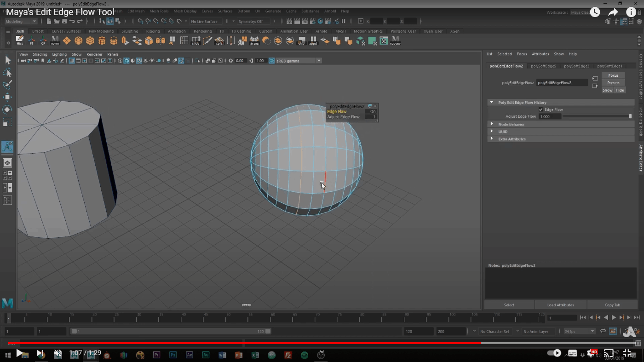
Task: Play the Maya timeline forward
Action: point(614,317)
